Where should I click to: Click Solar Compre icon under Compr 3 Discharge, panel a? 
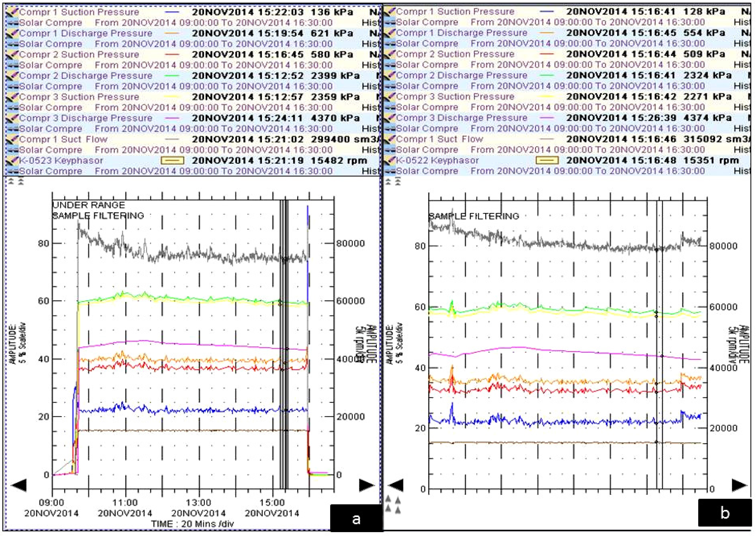(x=12, y=129)
